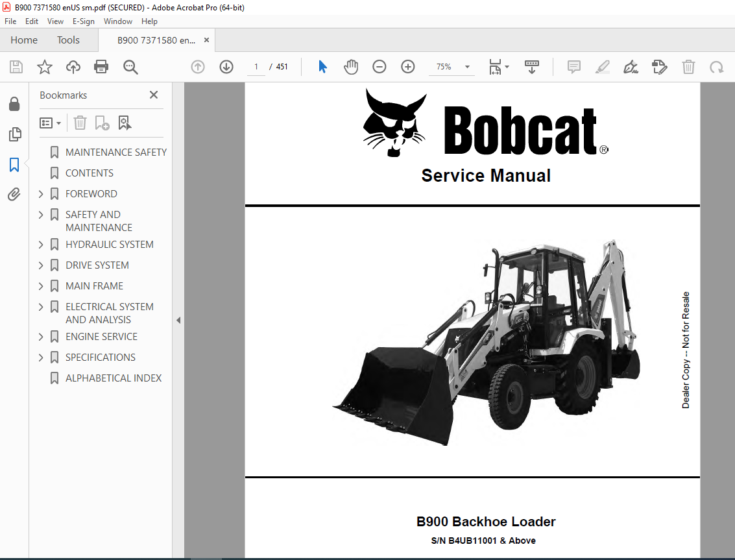Expand the MAIN FRAME bookmark
Viewport: 735px width, 560px height.
[41, 286]
